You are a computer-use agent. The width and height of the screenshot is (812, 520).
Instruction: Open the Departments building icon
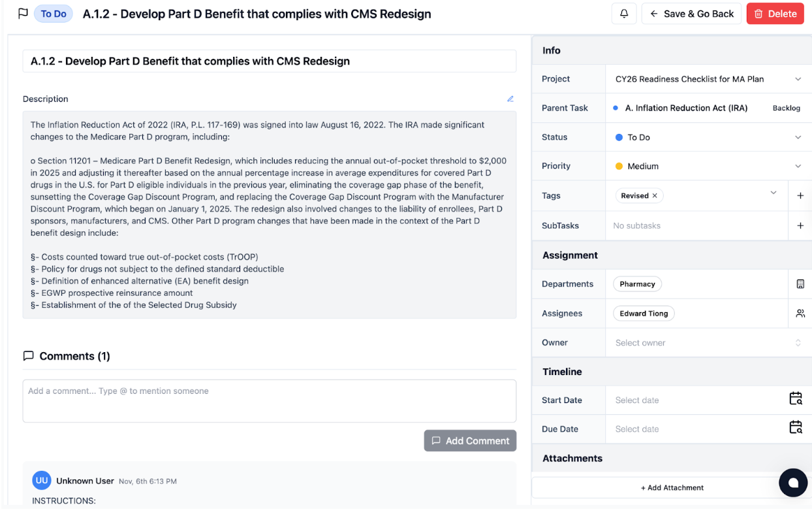click(800, 284)
